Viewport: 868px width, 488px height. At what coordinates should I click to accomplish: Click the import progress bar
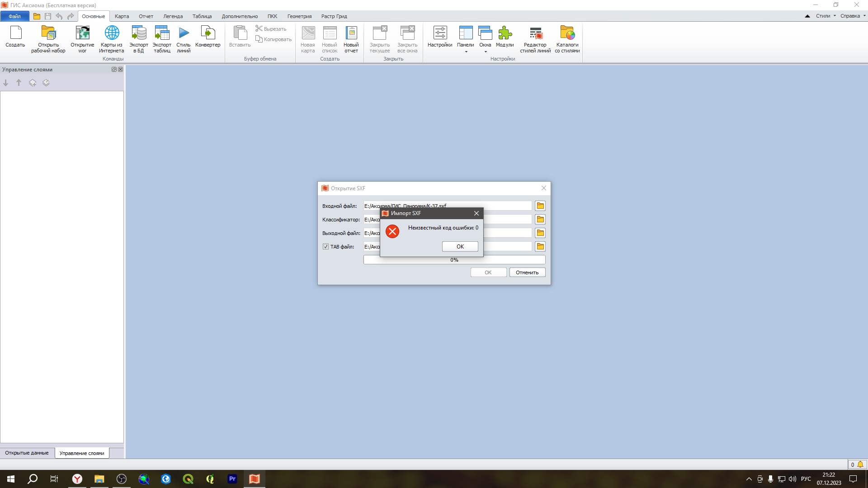point(454,260)
